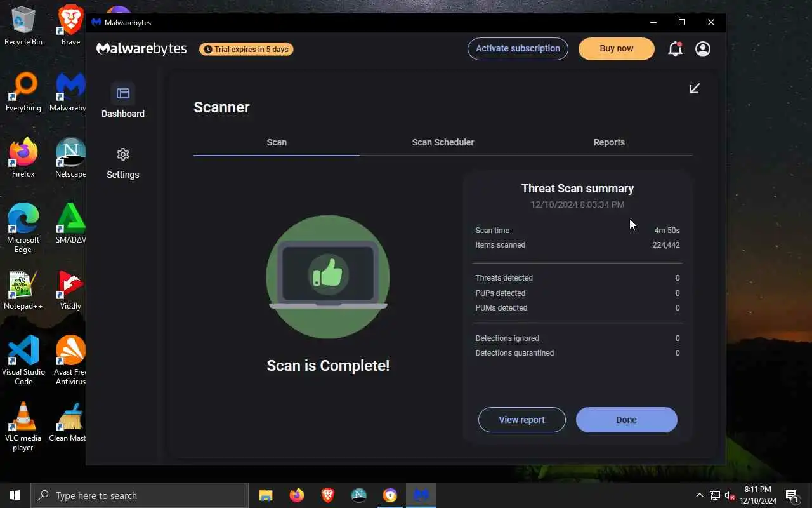Click the Threat Scan summary heading
The height and width of the screenshot is (508, 812).
coord(577,189)
